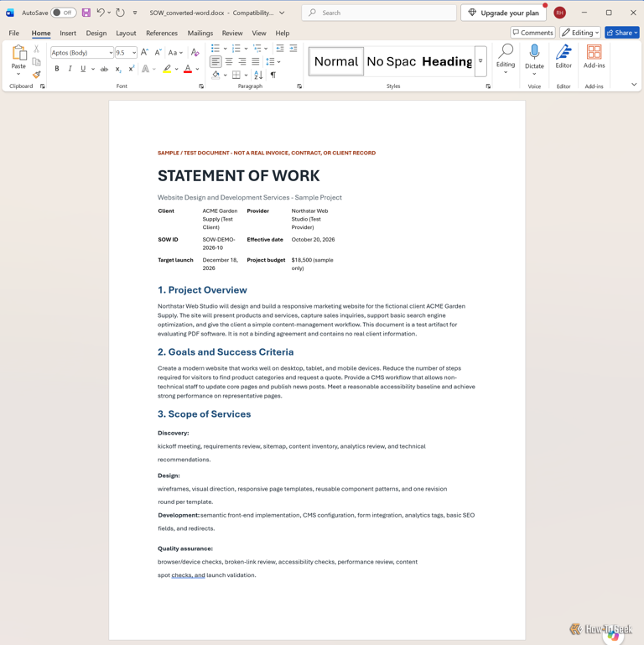This screenshot has width=644, height=645.
Task: Apply text highlight color
Action: pyautogui.click(x=167, y=69)
